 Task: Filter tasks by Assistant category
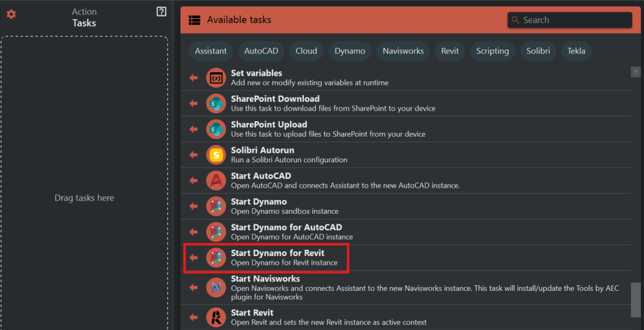(x=211, y=52)
